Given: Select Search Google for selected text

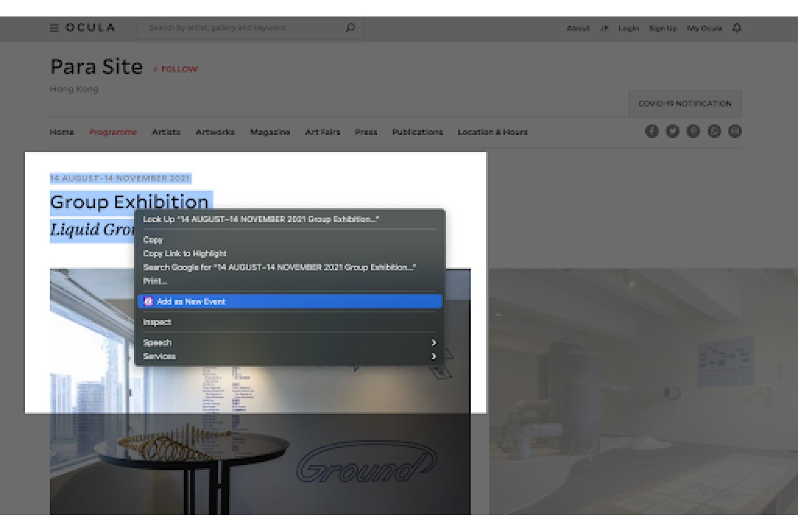Looking at the screenshot, I should (290, 268).
